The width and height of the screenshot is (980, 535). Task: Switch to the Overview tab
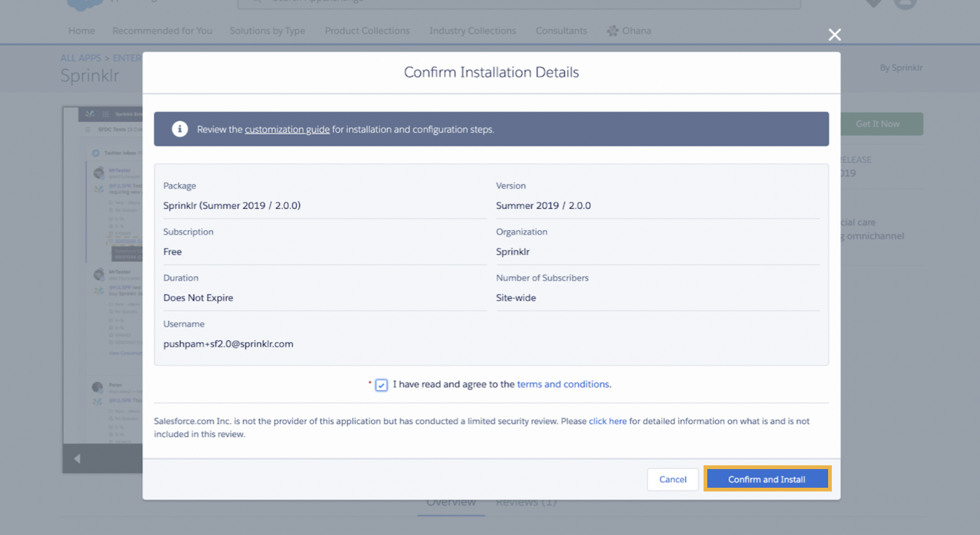click(451, 503)
